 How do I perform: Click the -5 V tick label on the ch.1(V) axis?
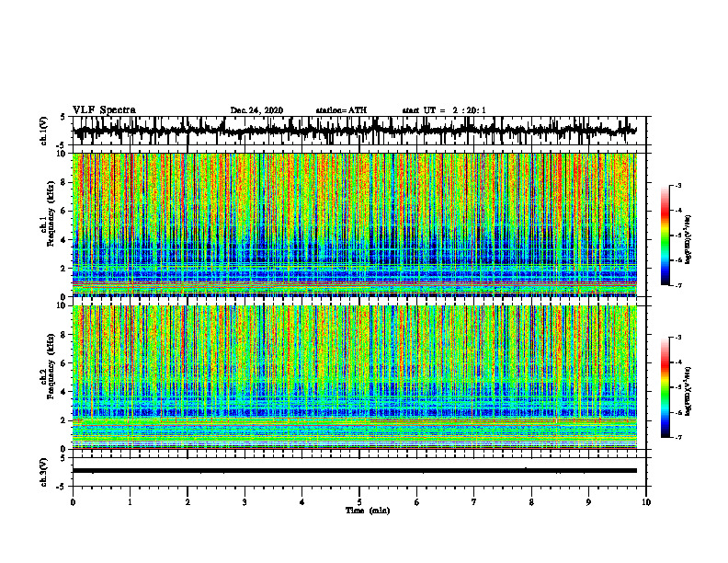click(62, 145)
